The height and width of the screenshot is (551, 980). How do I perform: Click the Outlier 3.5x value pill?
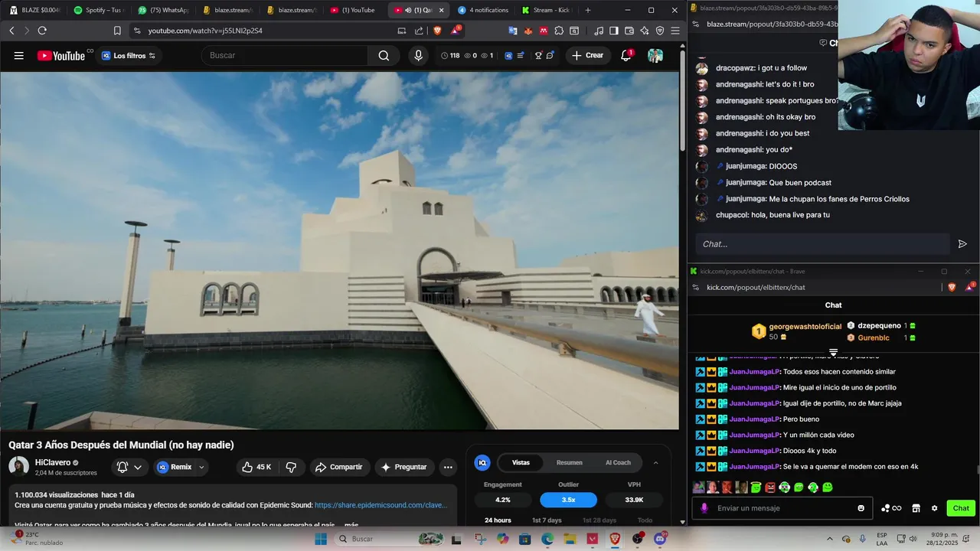(x=568, y=500)
